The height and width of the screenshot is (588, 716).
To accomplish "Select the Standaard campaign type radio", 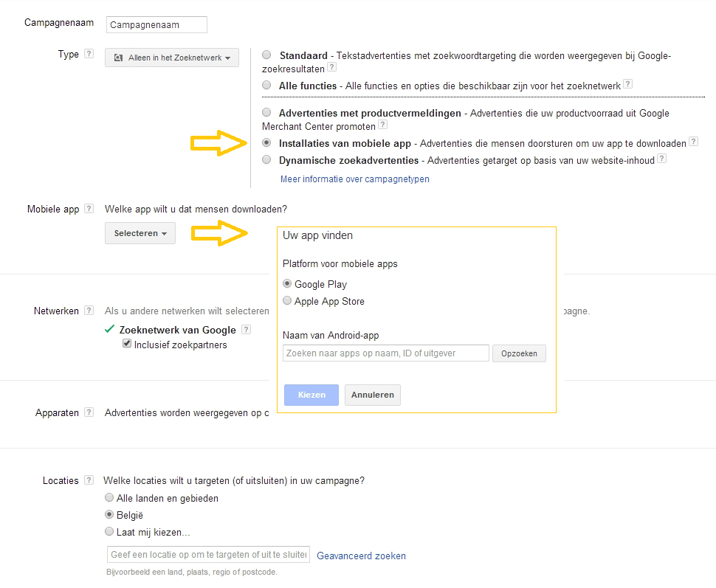I will tap(266, 55).
